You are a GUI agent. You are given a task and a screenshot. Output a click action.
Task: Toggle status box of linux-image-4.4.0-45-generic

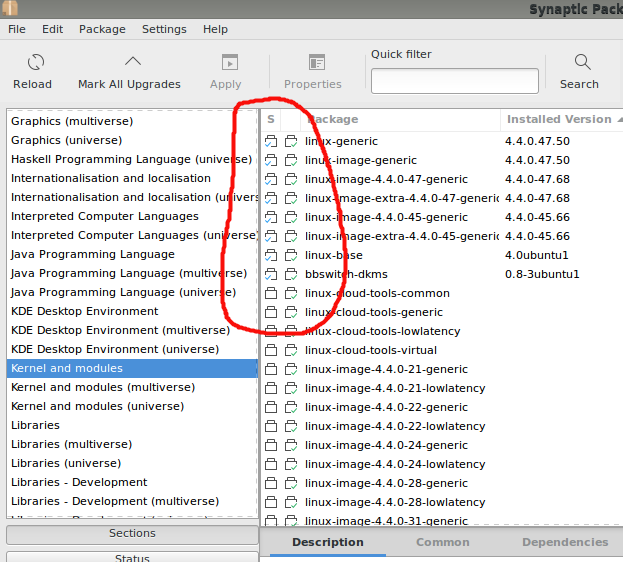271,217
